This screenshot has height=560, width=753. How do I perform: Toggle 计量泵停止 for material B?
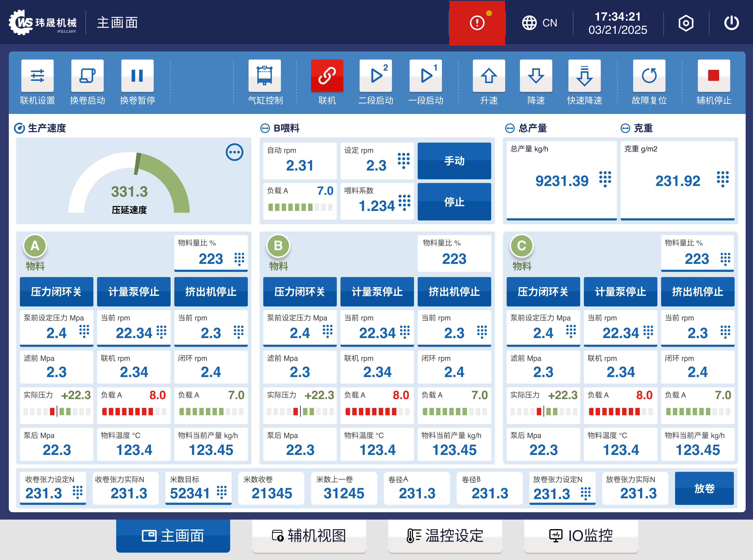377,292
